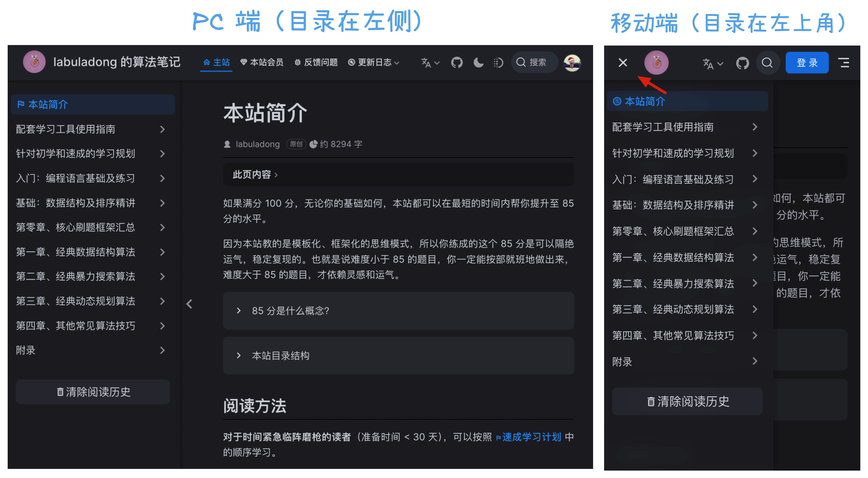This screenshot has height=478, width=868.
Task: Open GitHub icon in mobile header
Action: [x=742, y=63]
